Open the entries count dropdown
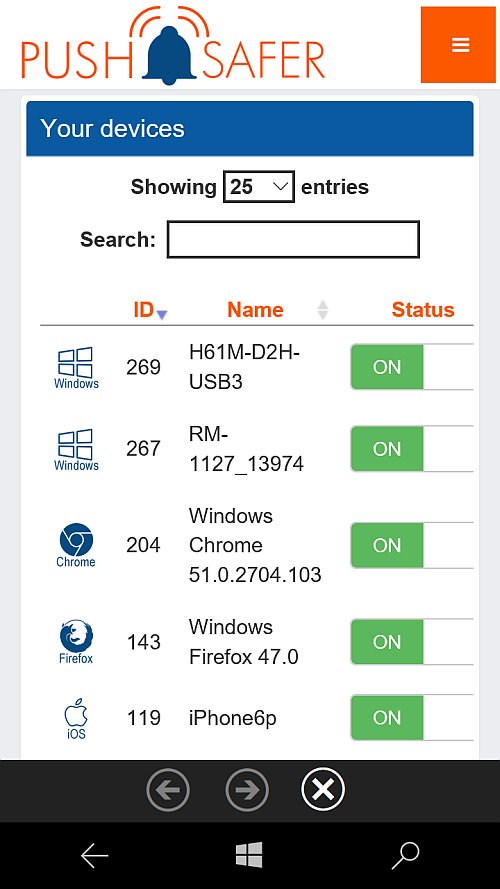500x889 pixels. pos(259,187)
